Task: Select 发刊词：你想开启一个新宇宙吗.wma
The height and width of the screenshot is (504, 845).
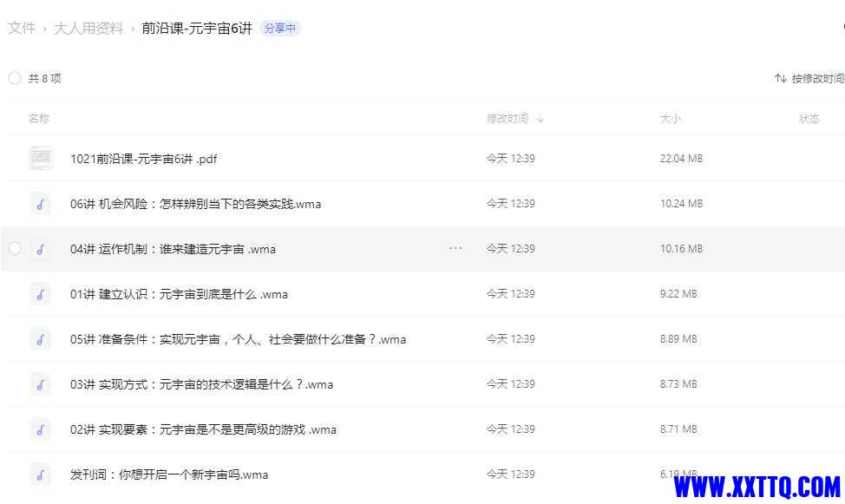Action: pyautogui.click(x=169, y=475)
